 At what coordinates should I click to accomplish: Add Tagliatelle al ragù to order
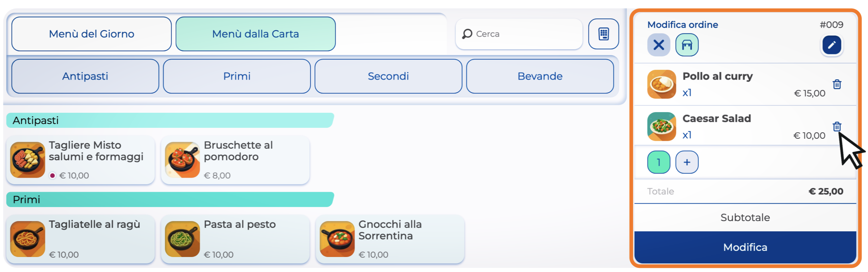click(81, 239)
